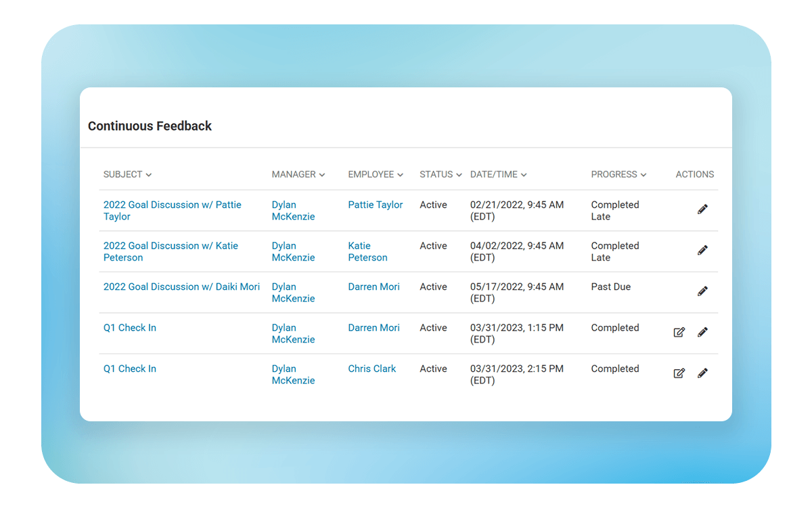Click pencil edit icon for Pattie Taylor row
This screenshot has width=812, height=508.
[x=702, y=210]
